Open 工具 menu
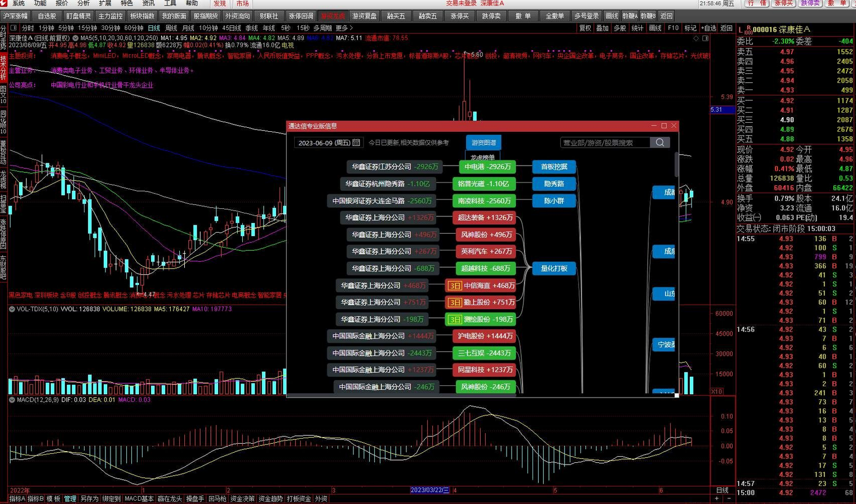856x504 pixels. click(x=170, y=3)
